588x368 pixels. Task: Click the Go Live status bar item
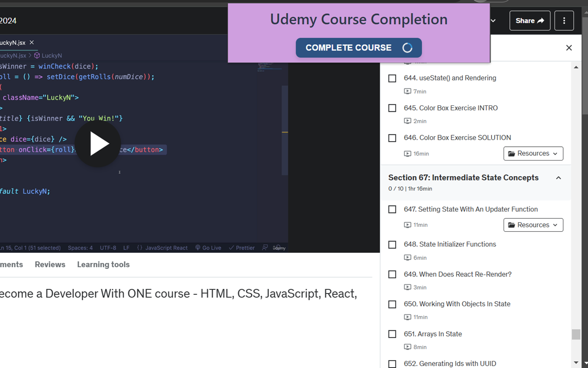pyautogui.click(x=208, y=248)
